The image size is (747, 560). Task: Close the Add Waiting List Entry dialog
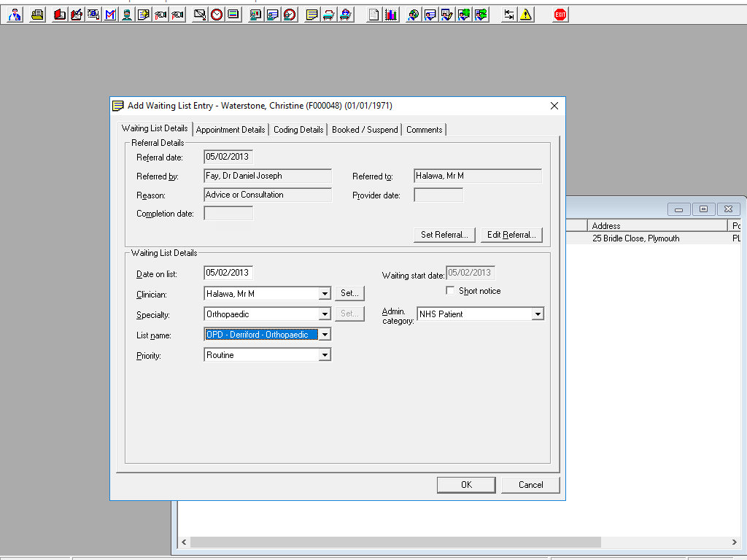[x=554, y=106]
